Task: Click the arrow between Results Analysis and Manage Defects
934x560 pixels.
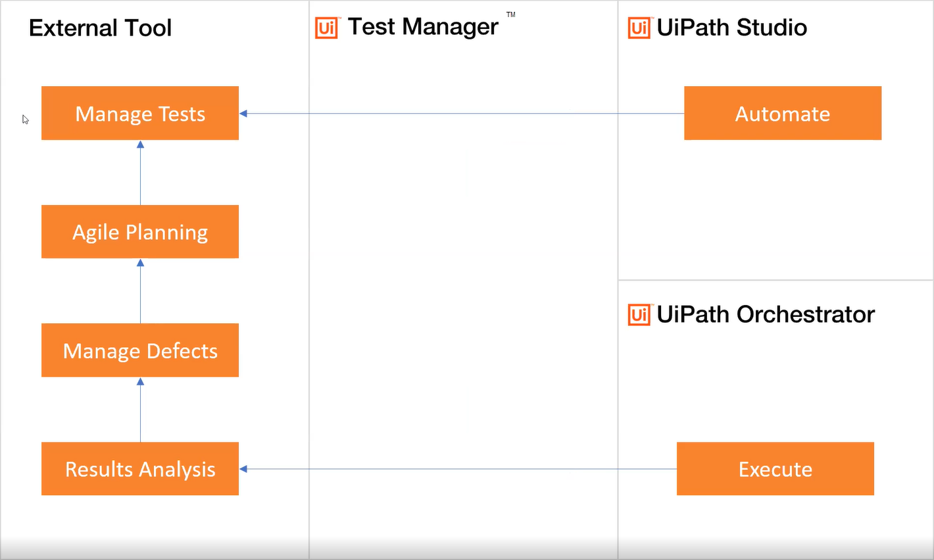Action: pos(140,409)
